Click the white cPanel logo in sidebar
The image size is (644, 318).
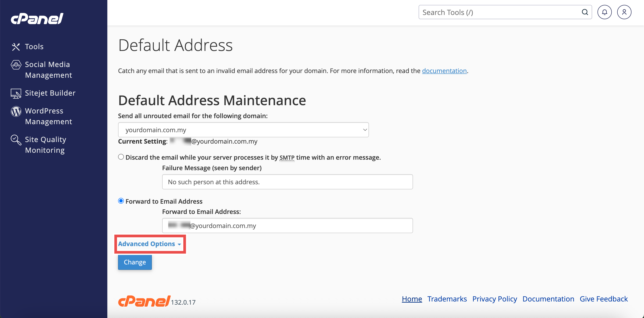click(x=37, y=19)
